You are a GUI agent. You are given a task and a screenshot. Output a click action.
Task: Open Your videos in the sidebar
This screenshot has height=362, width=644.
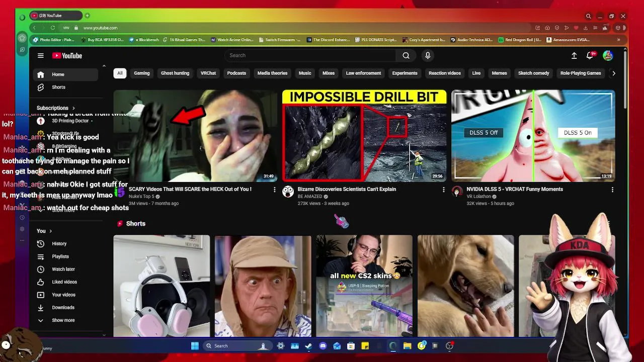[x=65, y=295]
